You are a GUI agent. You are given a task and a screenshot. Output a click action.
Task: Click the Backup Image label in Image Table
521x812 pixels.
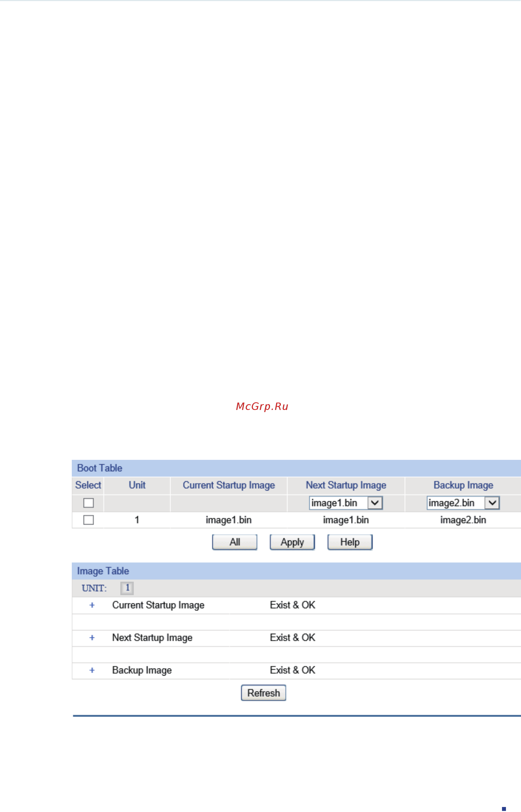tap(142, 671)
